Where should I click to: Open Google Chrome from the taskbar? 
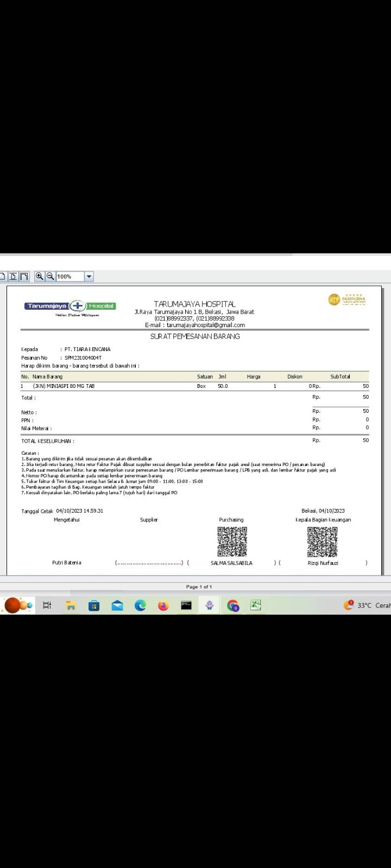click(x=233, y=605)
